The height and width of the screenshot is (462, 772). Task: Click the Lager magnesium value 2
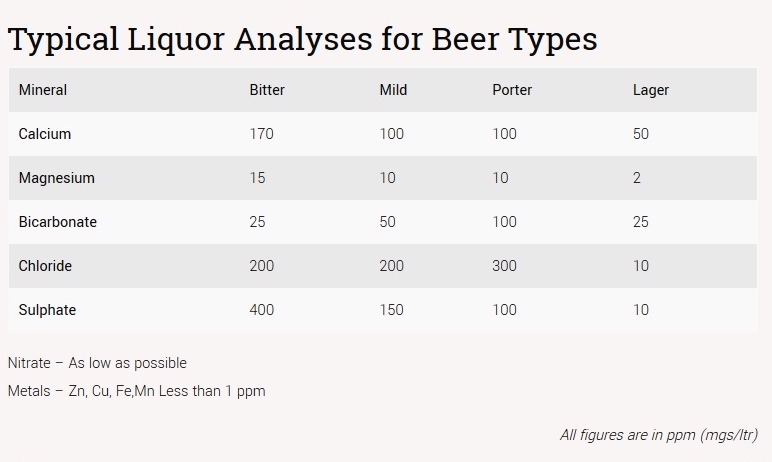(x=637, y=178)
